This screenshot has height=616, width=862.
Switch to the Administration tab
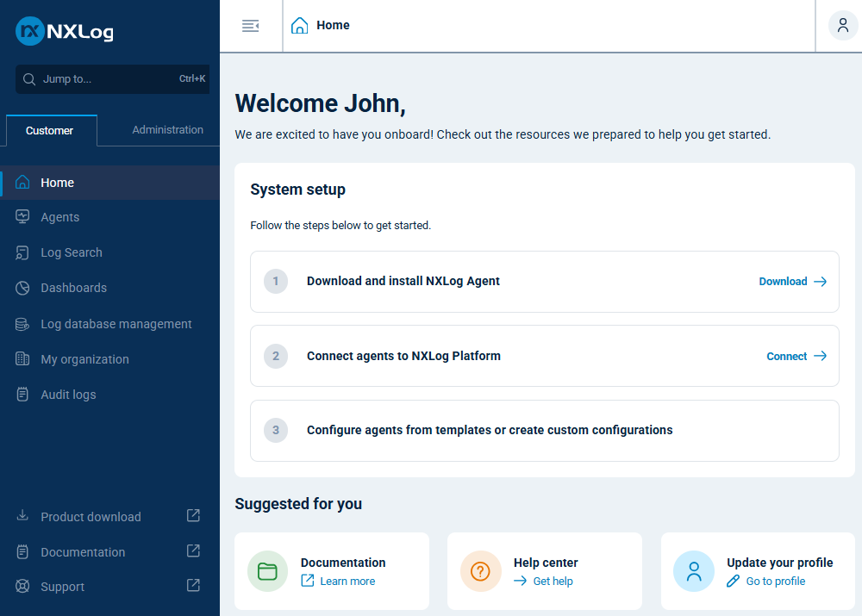point(167,129)
